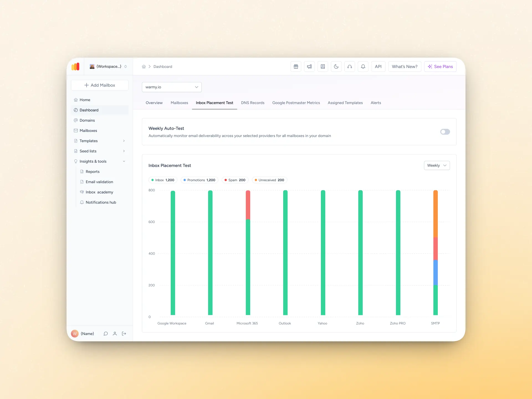Image resolution: width=532 pixels, height=399 pixels.
Task: Open the warmy.io domain dropdown
Action: (x=172, y=87)
